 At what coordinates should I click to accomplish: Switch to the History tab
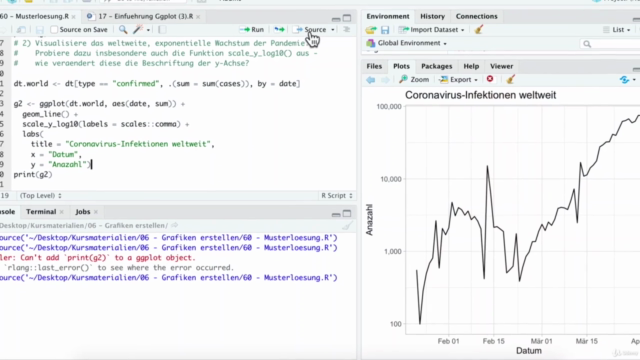click(x=432, y=16)
